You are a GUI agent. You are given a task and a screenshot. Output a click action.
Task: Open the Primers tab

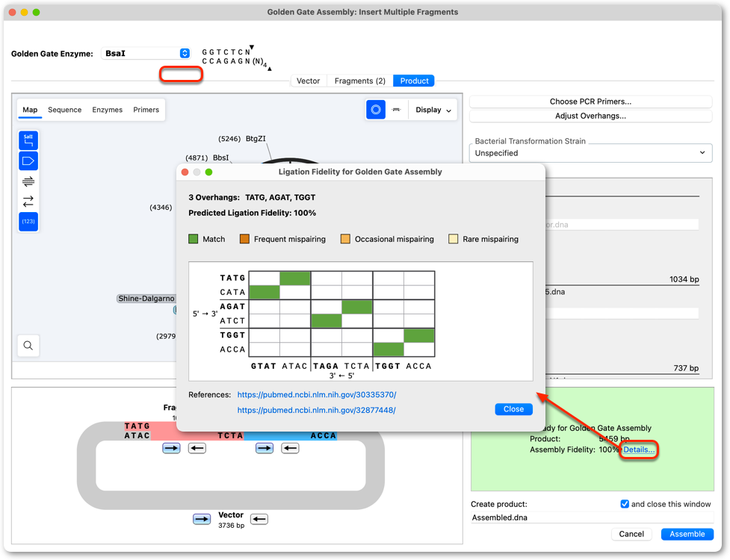pos(146,110)
